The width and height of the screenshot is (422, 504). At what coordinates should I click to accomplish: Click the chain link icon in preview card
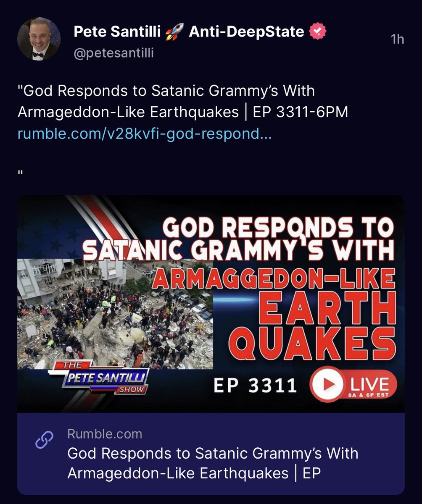44,439
